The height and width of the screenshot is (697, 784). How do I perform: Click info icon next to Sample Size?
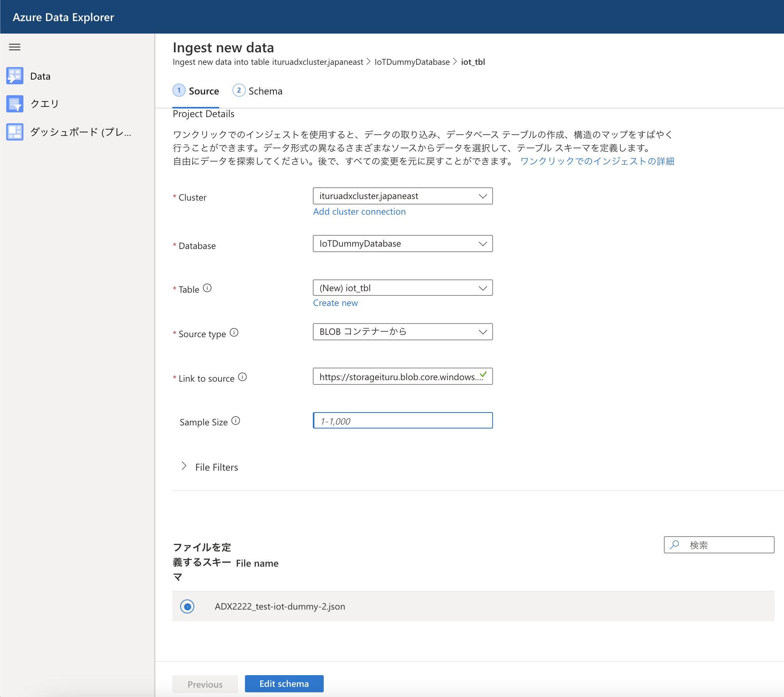(236, 421)
